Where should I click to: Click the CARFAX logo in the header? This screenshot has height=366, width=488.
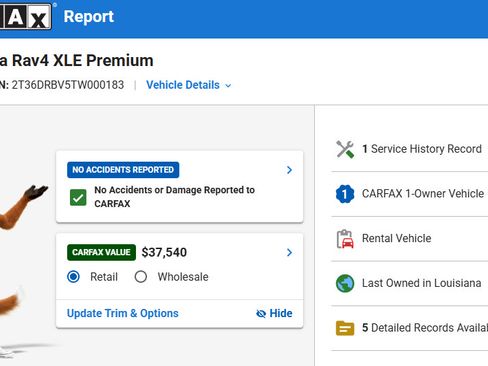(x=25, y=16)
